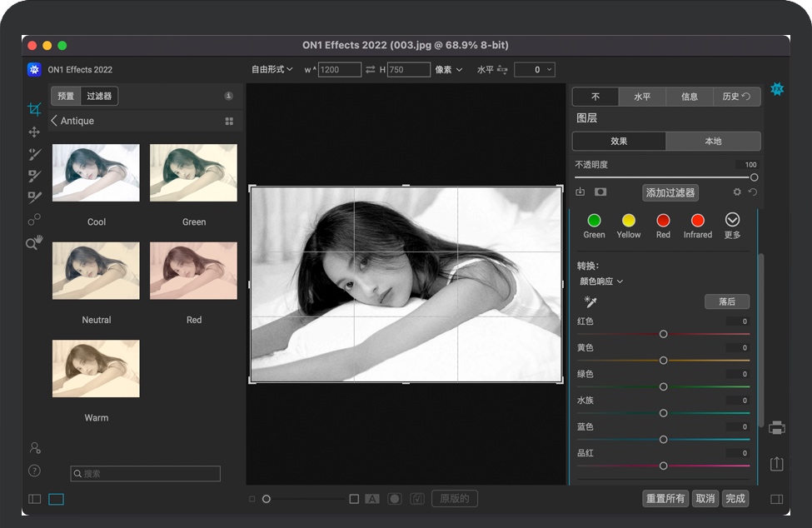Expand 更多 filter color options
This screenshot has width=812, height=528.
(732, 220)
